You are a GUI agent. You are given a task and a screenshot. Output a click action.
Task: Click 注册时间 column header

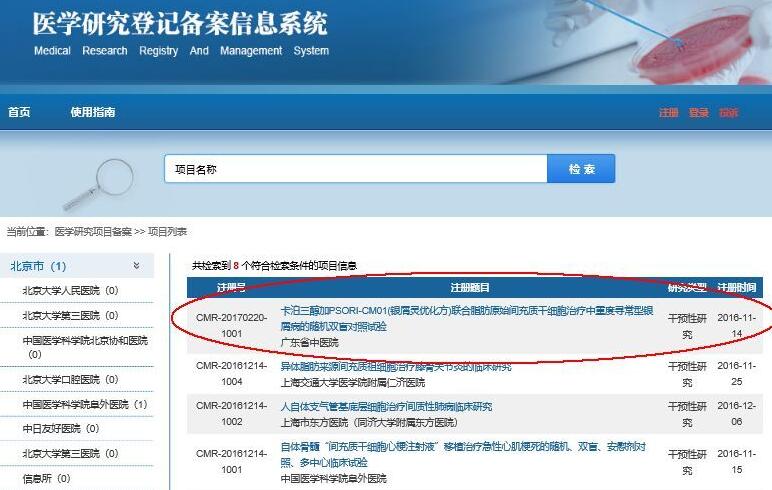[737, 288]
